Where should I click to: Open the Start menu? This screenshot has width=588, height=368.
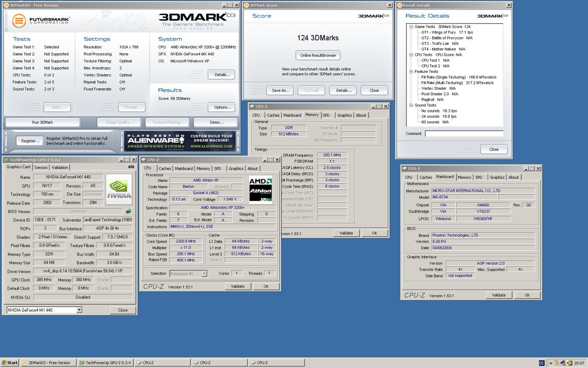[x=10, y=362]
